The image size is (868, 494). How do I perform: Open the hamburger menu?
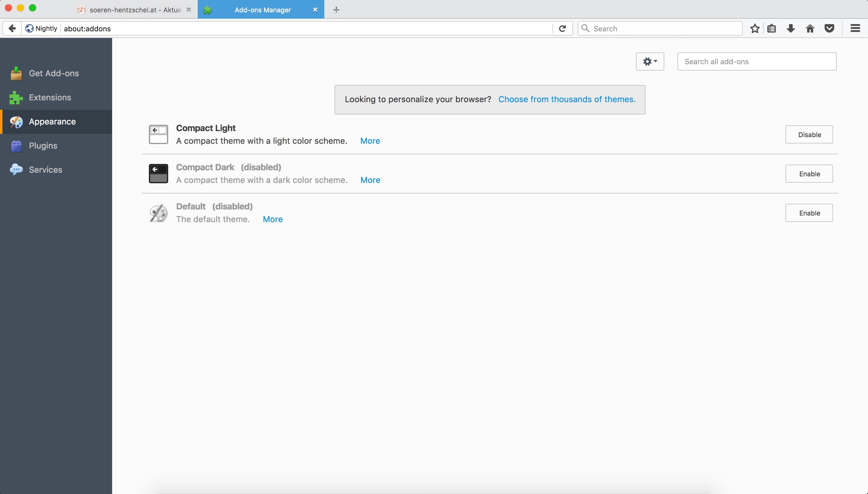[x=855, y=29]
